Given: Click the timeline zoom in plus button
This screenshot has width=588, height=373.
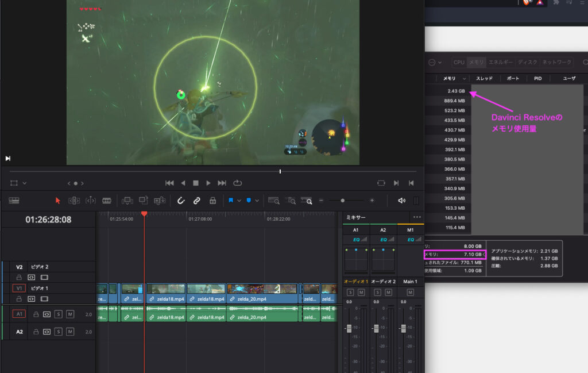Looking at the screenshot, I should [x=372, y=201].
